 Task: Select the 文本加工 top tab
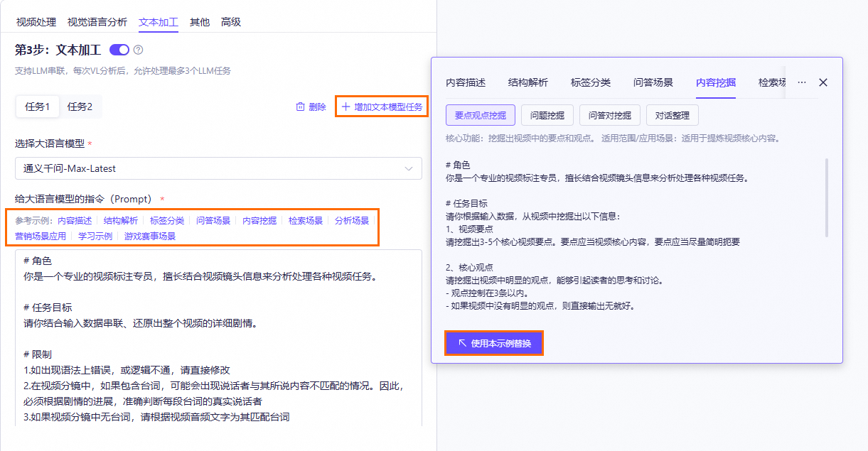point(159,22)
